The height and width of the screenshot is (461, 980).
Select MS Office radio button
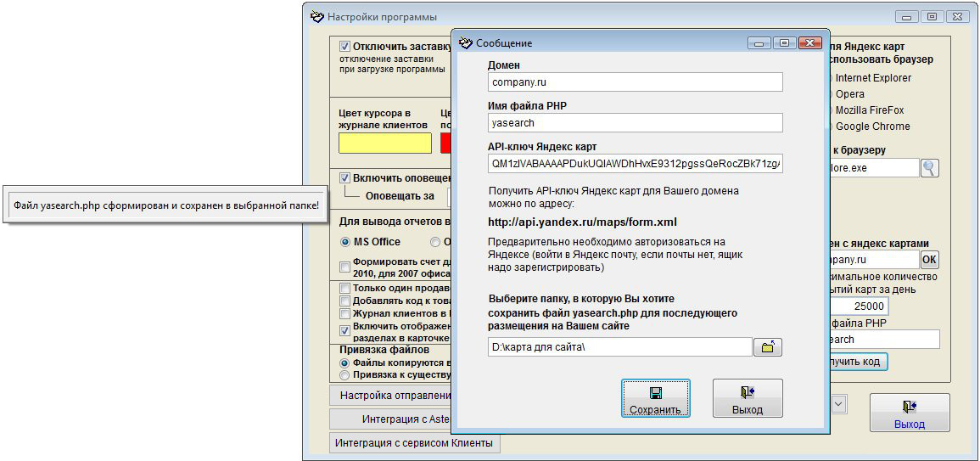(x=344, y=241)
